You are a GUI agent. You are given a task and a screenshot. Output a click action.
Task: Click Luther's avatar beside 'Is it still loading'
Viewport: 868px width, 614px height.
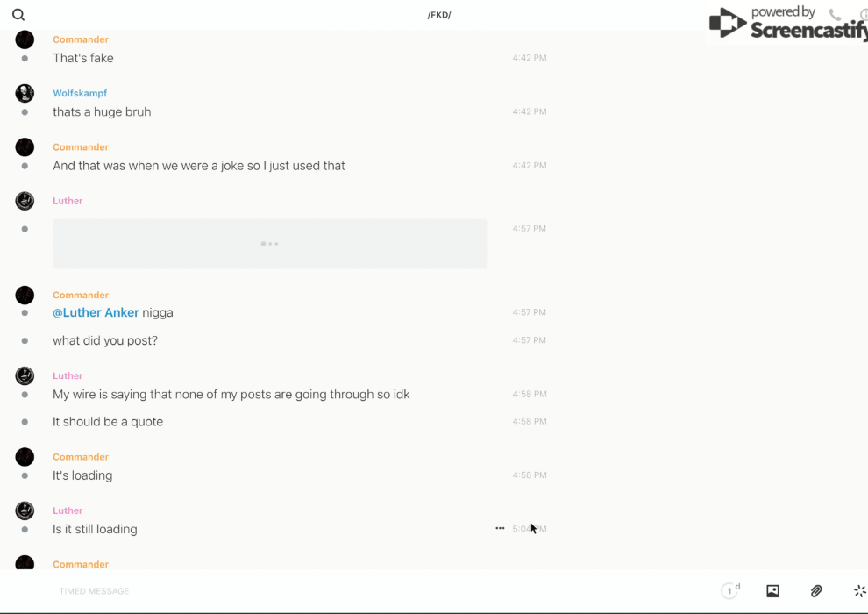[x=25, y=510]
